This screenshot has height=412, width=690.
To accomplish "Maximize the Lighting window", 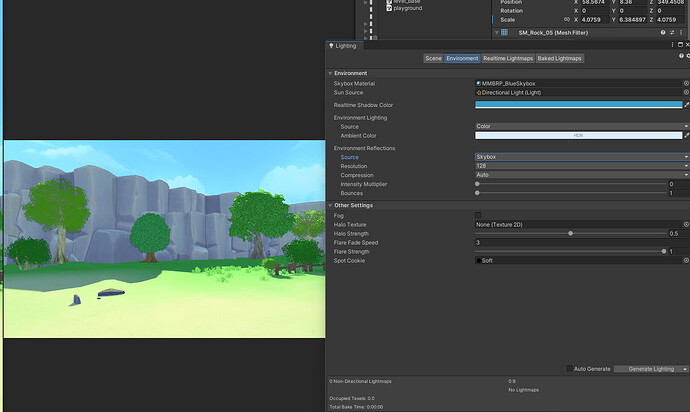I will pyautogui.click(x=680, y=45).
